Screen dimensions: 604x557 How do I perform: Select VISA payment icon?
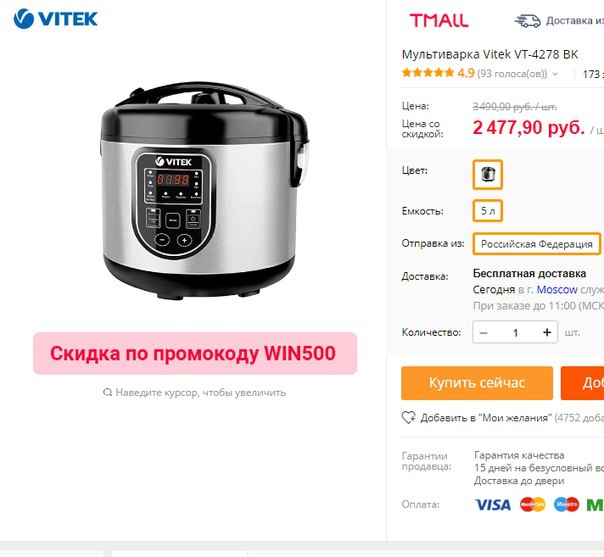coord(493,505)
